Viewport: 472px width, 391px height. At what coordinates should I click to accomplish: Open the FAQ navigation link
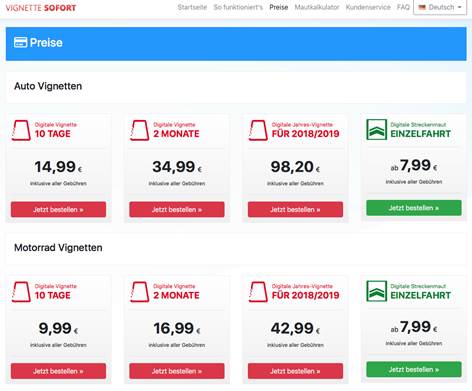403,7
